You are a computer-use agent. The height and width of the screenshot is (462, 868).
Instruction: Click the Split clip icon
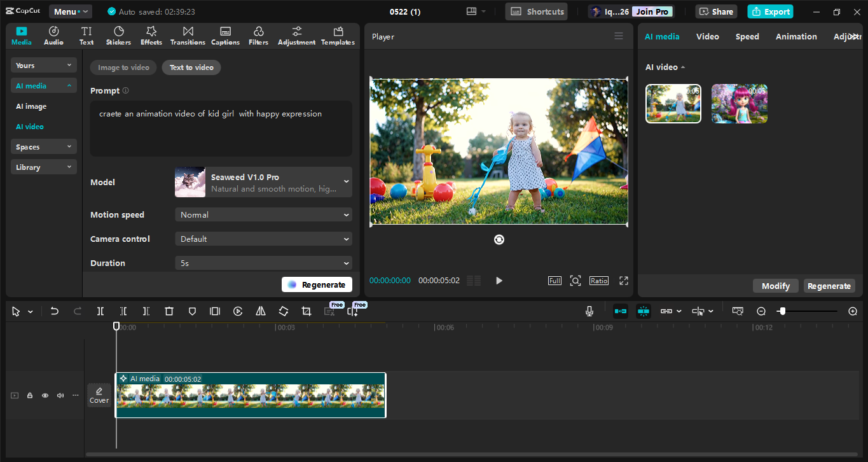(100, 311)
